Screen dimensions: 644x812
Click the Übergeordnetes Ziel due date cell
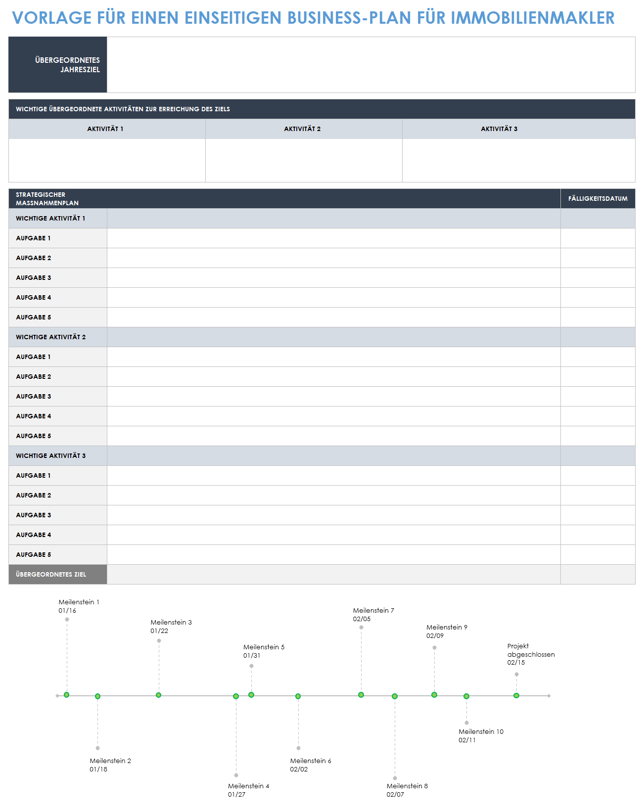coord(598,575)
